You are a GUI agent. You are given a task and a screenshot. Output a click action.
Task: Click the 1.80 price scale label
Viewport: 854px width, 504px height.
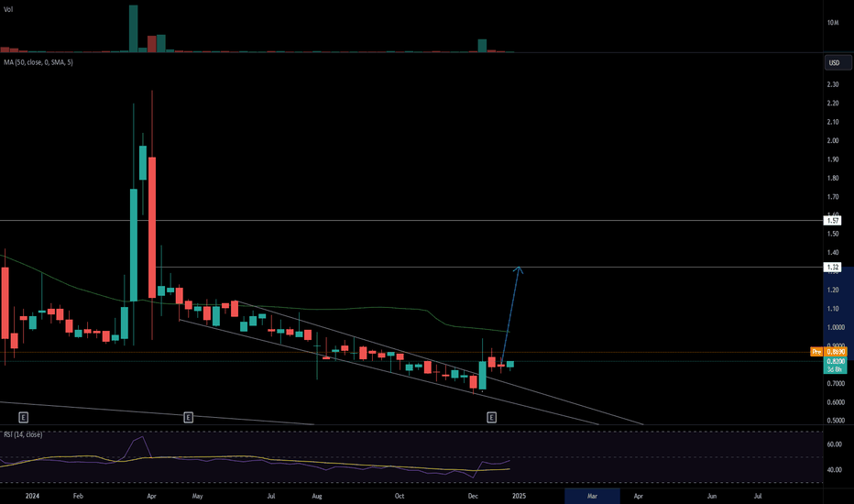(832, 178)
